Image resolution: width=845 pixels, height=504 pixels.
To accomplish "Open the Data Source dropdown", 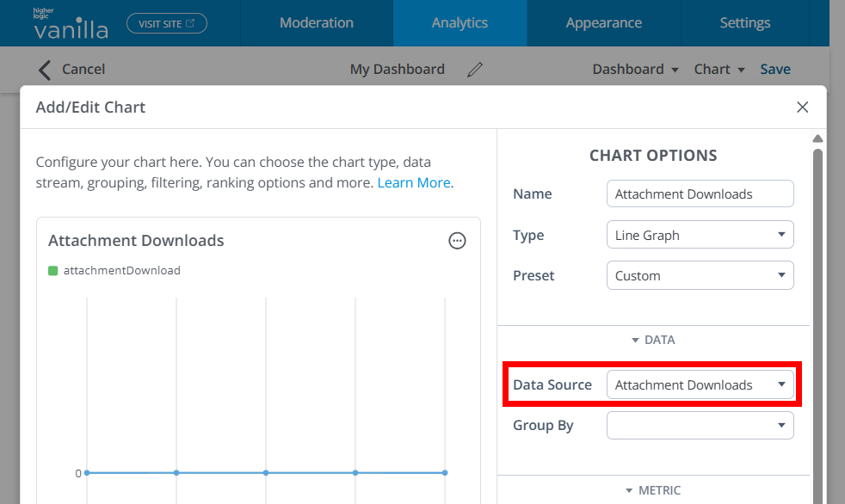I will [x=700, y=385].
